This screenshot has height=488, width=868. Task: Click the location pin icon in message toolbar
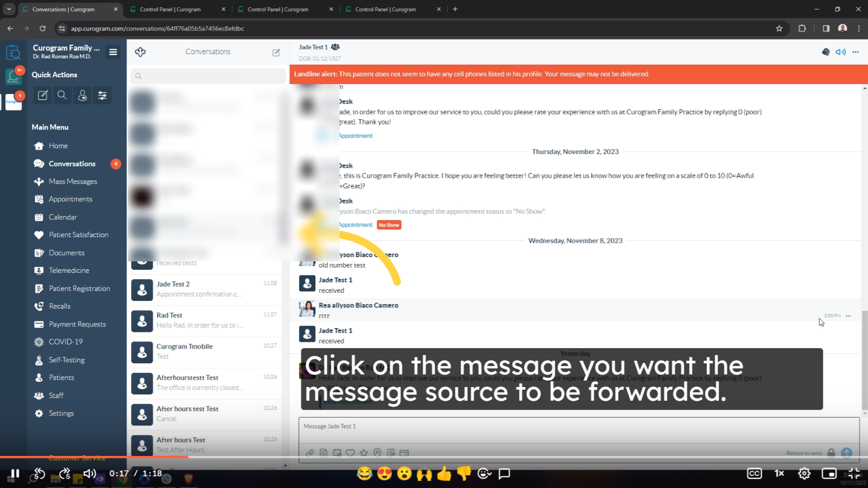pos(377,453)
